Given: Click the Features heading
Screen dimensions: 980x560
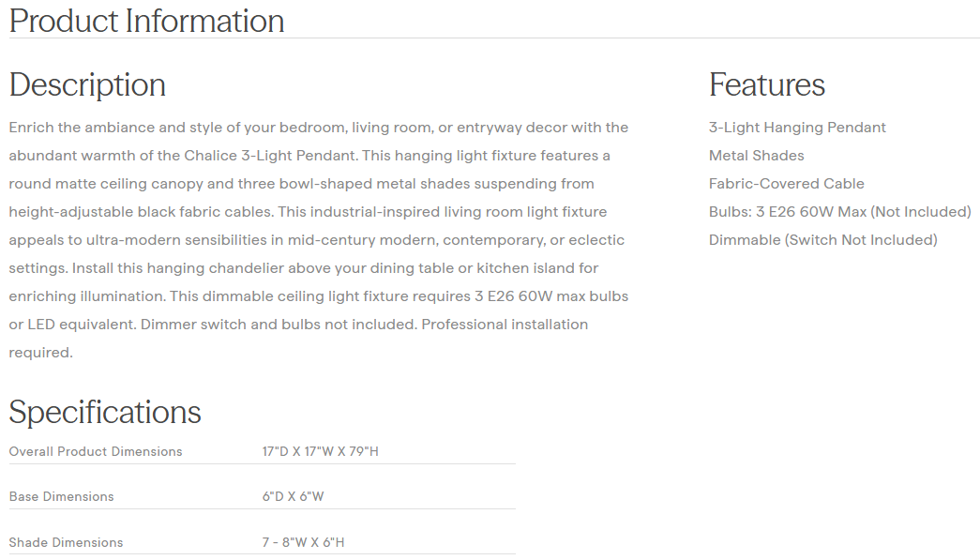Looking at the screenshot, I should pyautogui.click(x=766, y=85).
